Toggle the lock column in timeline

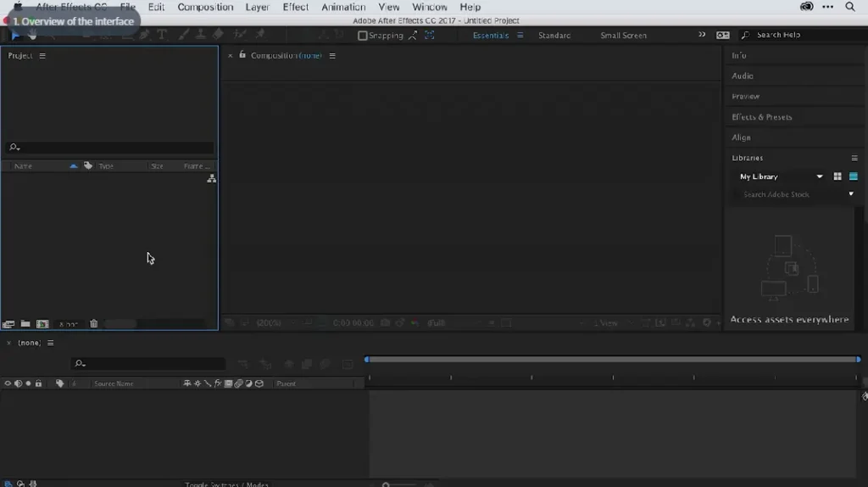pos(38,383)
